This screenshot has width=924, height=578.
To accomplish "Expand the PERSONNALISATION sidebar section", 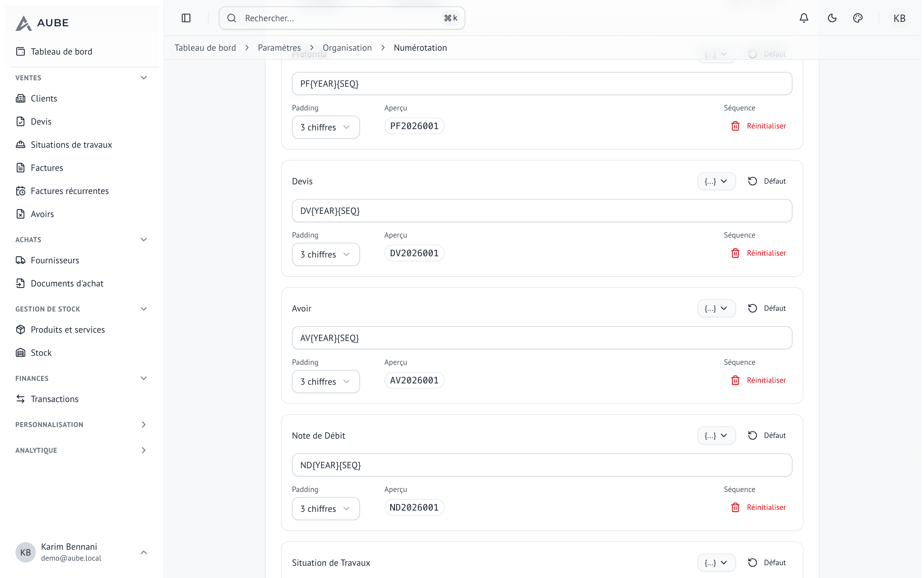I will (x=143, y=425).
